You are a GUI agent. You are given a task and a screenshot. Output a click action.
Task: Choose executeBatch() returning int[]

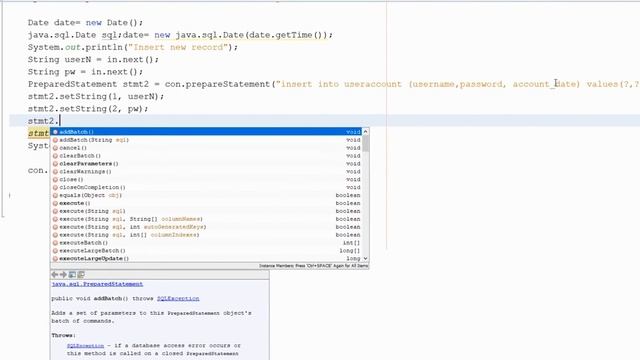click(206, 243)
